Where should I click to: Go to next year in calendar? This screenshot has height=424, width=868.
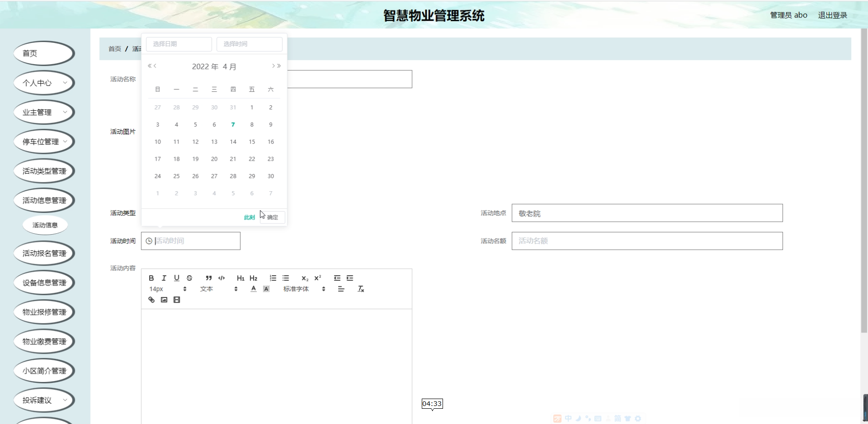[x=279, y=66]
